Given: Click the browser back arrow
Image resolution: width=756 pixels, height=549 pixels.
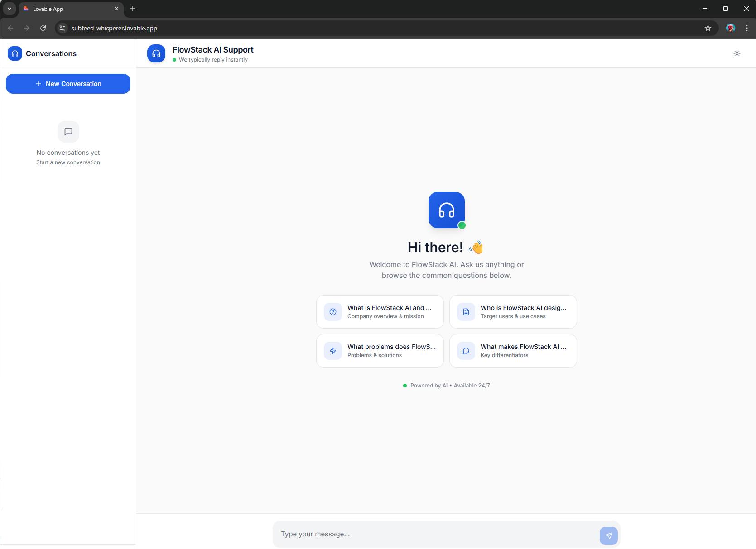Looking at the screenshot, I should point(10,28).
